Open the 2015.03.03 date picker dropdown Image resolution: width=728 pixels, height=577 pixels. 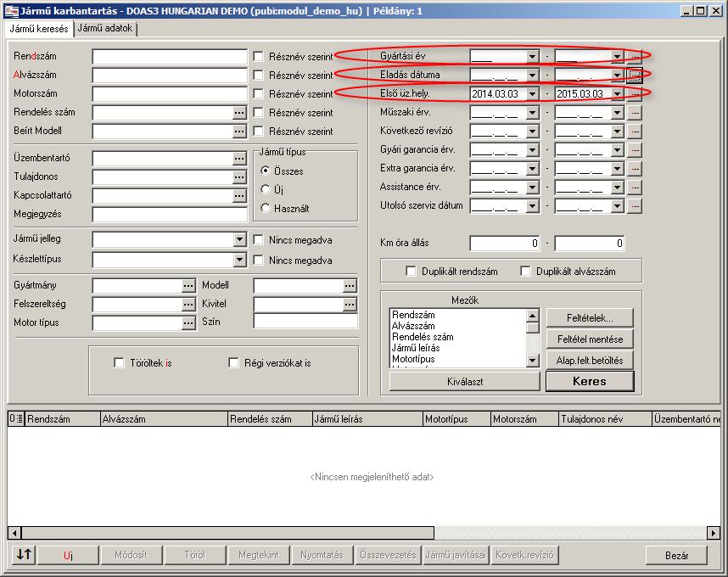coord(617,94)
